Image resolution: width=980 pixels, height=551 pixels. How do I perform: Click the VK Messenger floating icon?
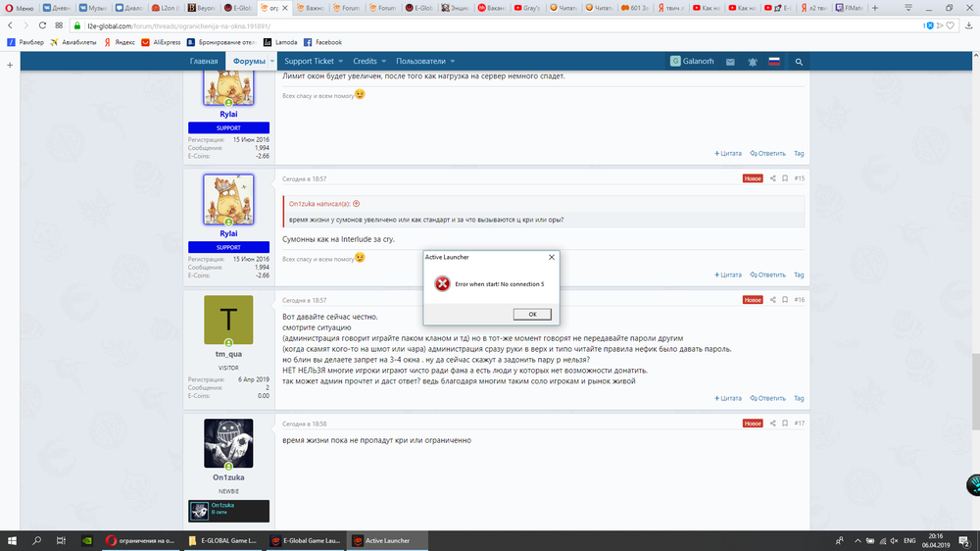[974, 484]
